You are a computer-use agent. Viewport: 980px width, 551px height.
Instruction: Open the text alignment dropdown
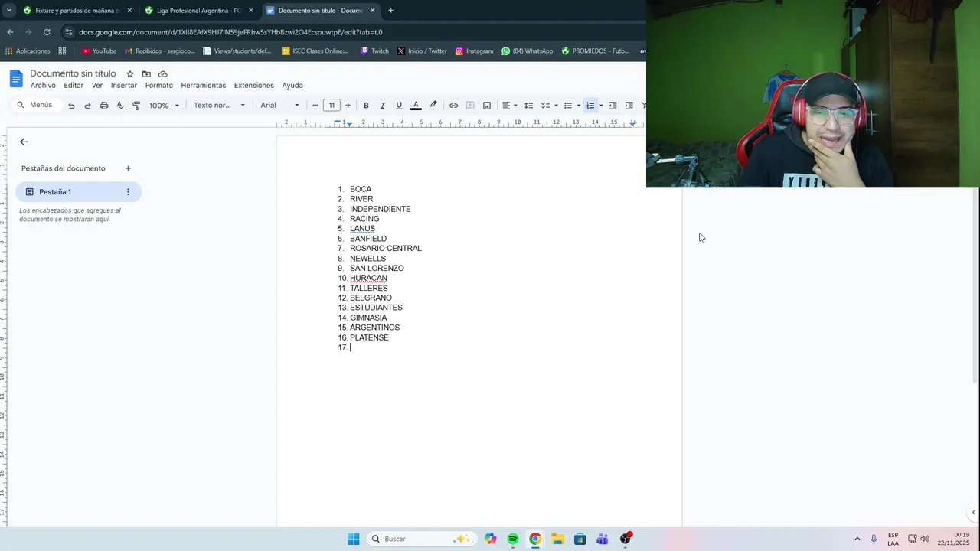(x=509, y=106)
